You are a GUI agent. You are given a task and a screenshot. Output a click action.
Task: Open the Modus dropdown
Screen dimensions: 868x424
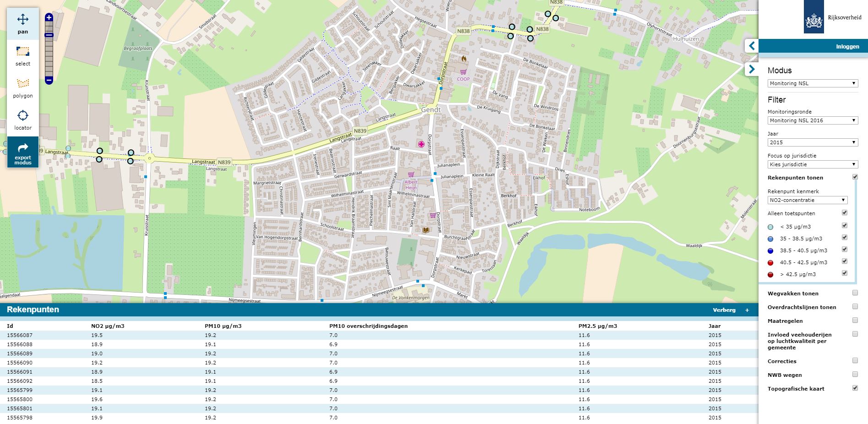pos(813,83)
